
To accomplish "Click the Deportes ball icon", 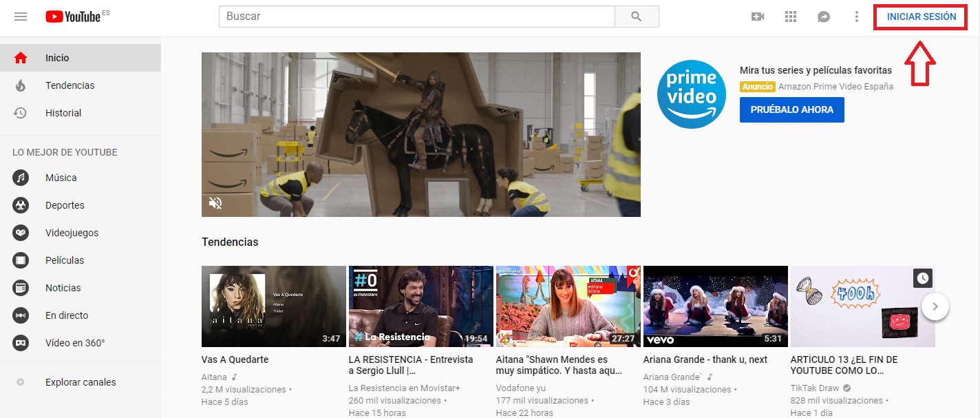I will click(x=21, y=205).
